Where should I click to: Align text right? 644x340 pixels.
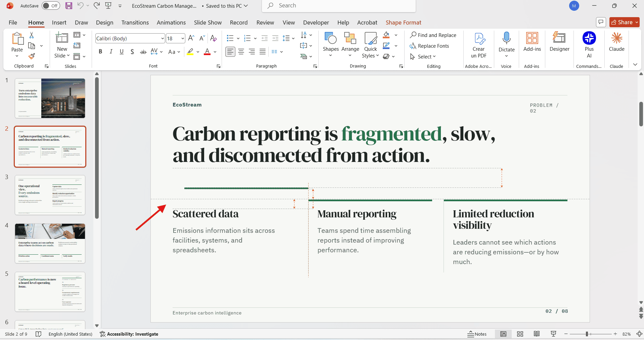[x=252, y=52]
